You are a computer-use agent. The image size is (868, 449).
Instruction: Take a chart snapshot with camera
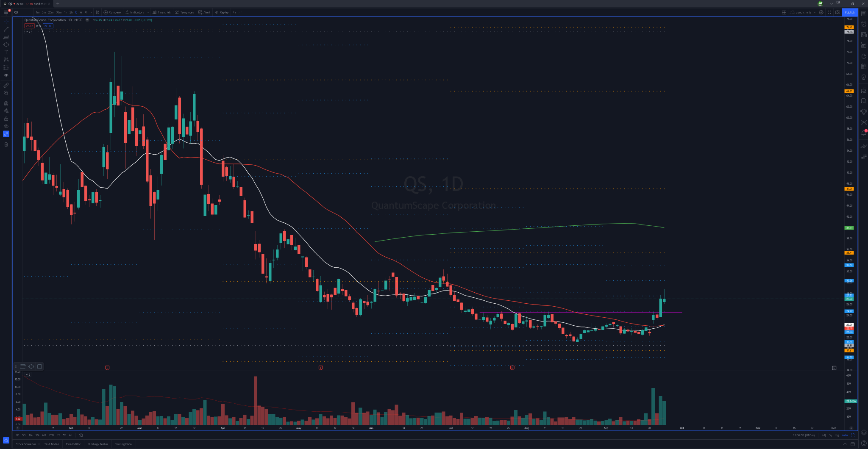click(837, 12)
